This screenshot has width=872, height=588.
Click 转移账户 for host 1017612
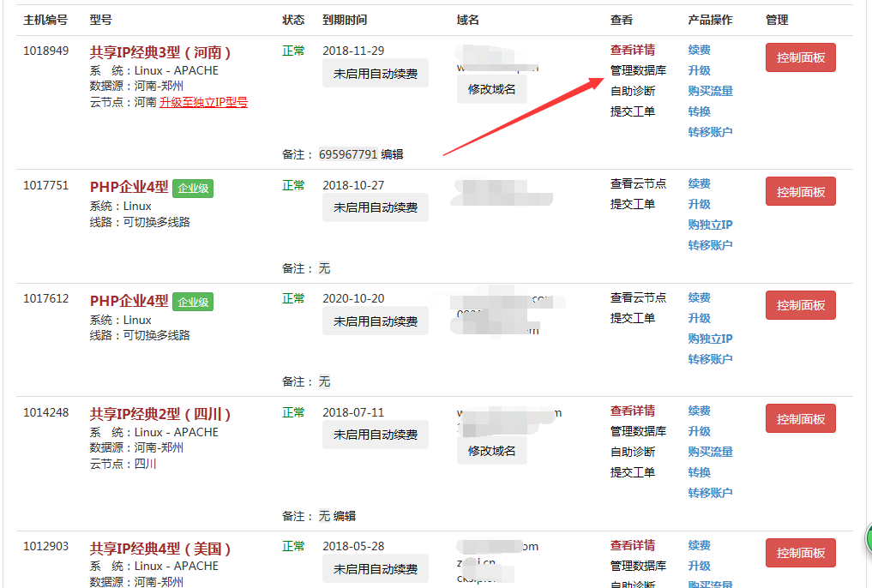click(710, 360)
